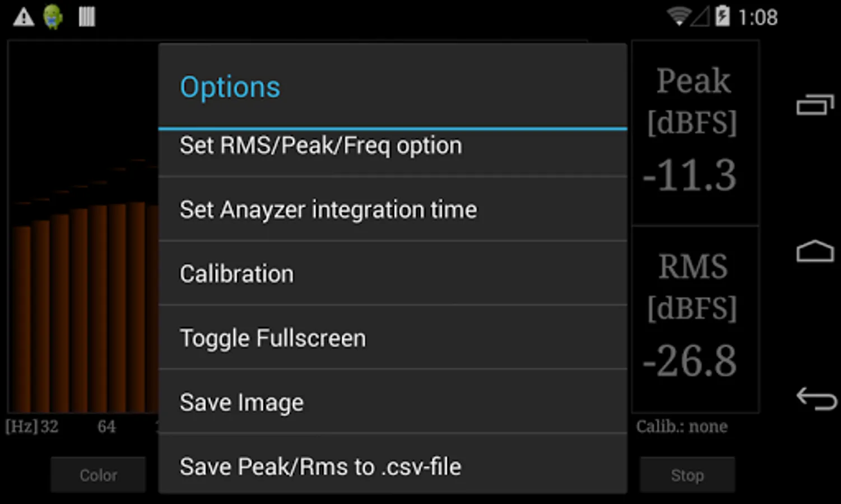Tap the Peak dBFS readout panel
Image resolution: width=841 pixels, height=504 pixels.
tap(695, 133)
